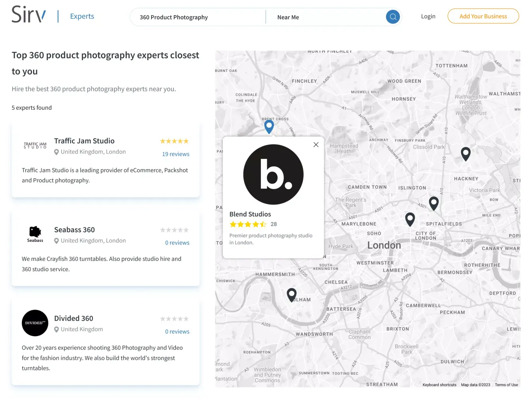This screenshot has height=399, width=532.
Task: Click Divided 360's empty star rating
Action: [x=174, y=319]
